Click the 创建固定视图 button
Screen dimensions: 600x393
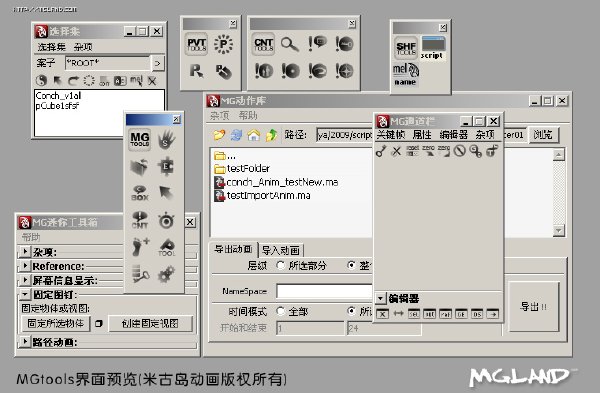pos(150,323)
